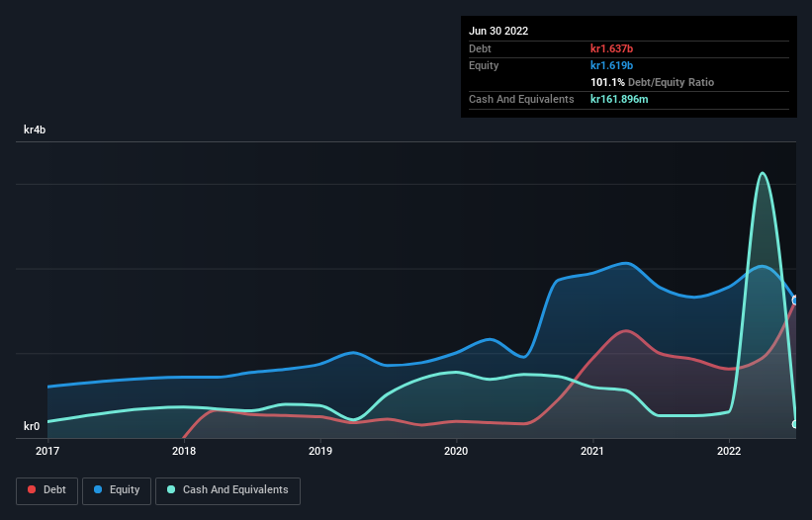Image resolution: width=812 pixels, height=520 pixels.
Task: Select the teal Cash endpoint marker on chart
Action: coord(795,424)
